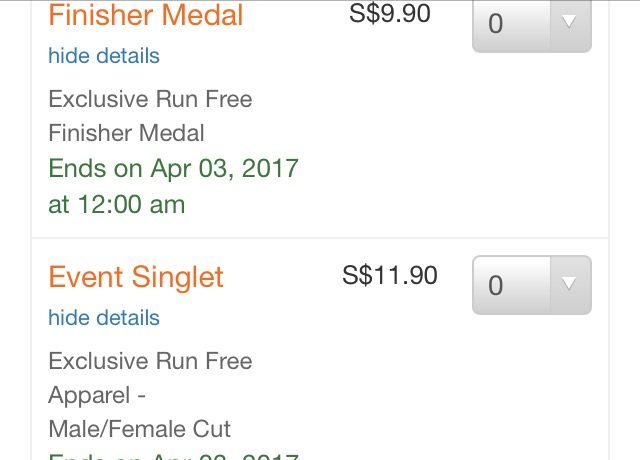Click the 'at 12:00 am' end time

pyautogui.click(x=116, y=204)
